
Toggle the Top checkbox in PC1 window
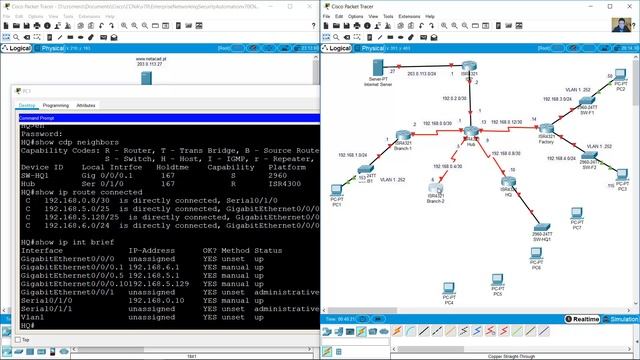pos(18,340)
